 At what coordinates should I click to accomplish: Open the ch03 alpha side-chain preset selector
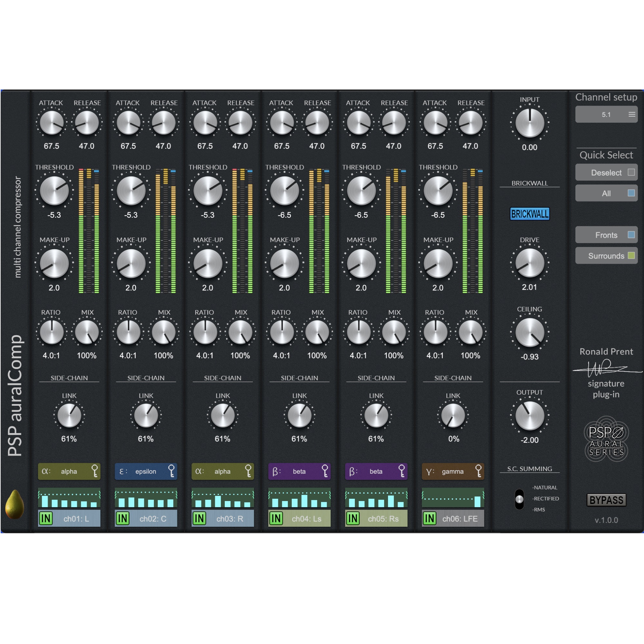pyautogui.click(x=222, y=471)
